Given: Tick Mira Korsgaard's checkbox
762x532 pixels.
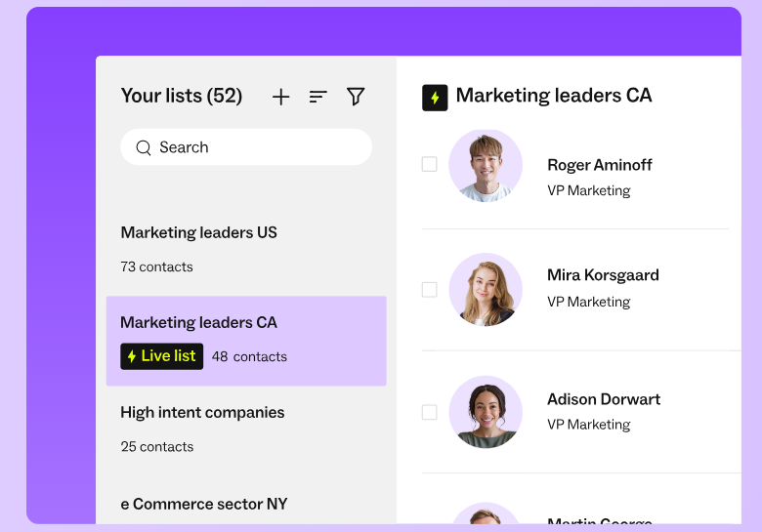Looking at the screenshot, I should (x=430, y=290).
